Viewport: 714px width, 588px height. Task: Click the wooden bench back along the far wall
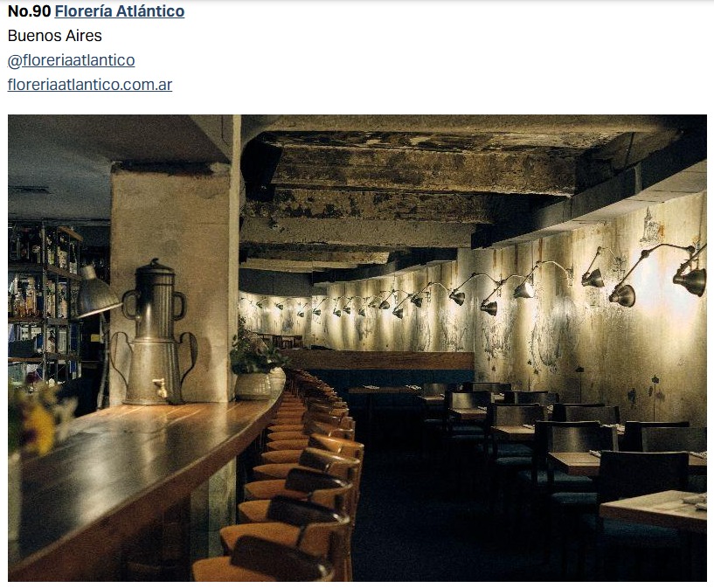click(378, 360)
